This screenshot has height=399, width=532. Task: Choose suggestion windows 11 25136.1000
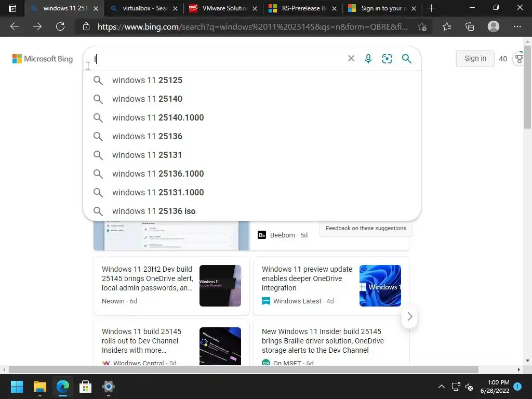252,174
